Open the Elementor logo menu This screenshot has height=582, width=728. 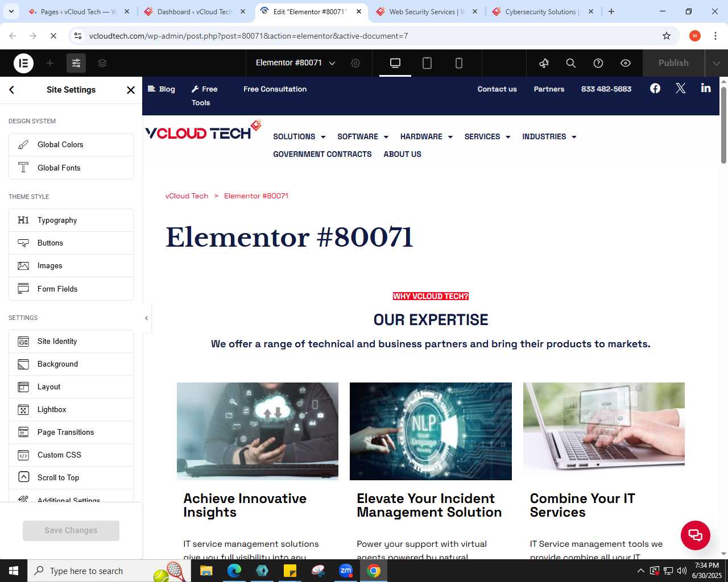pos(23,63)
